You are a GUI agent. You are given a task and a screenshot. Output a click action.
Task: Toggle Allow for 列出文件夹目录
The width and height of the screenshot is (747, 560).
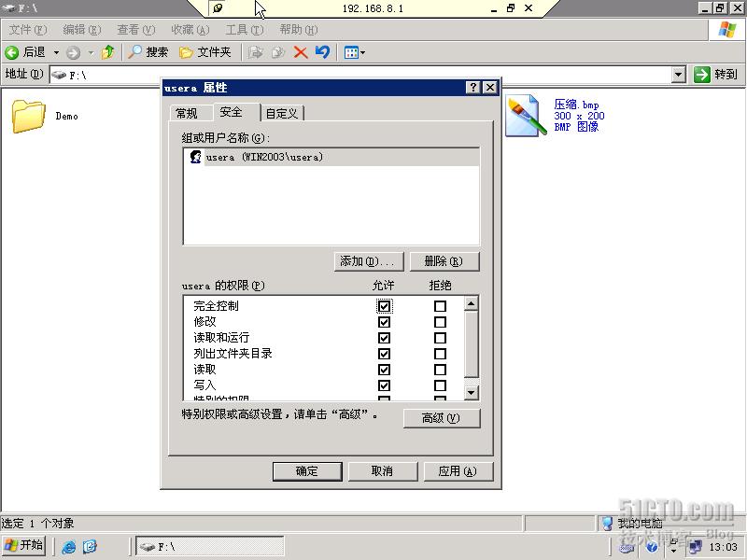pyautogui.click(x=384, y=354)
